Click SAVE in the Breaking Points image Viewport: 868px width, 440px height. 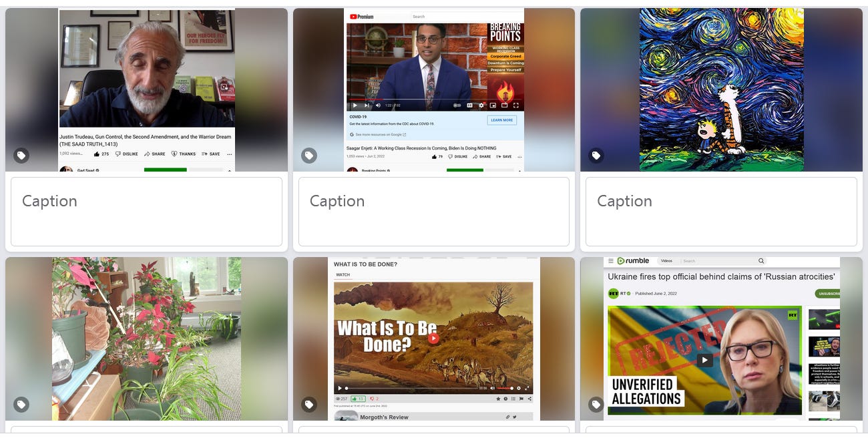click(504, 156)
